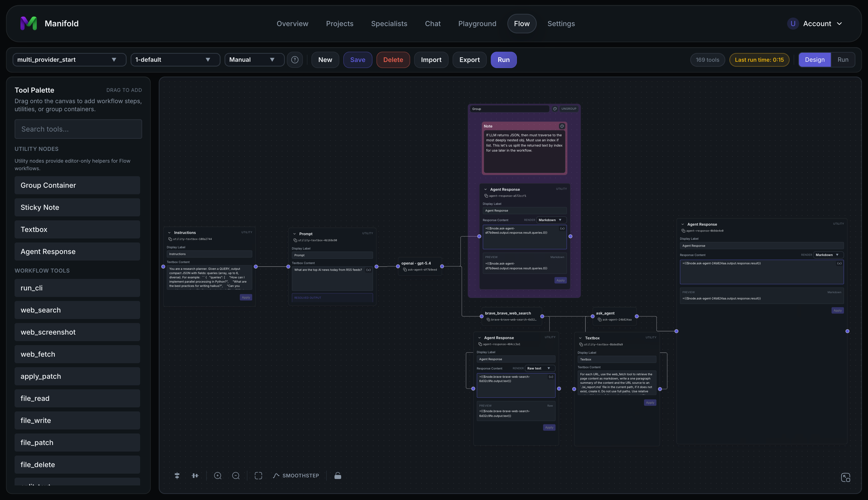The width and height of the screenshot is (868, 500).
Task: Click the Export button
Action: (x=469, y=60)
